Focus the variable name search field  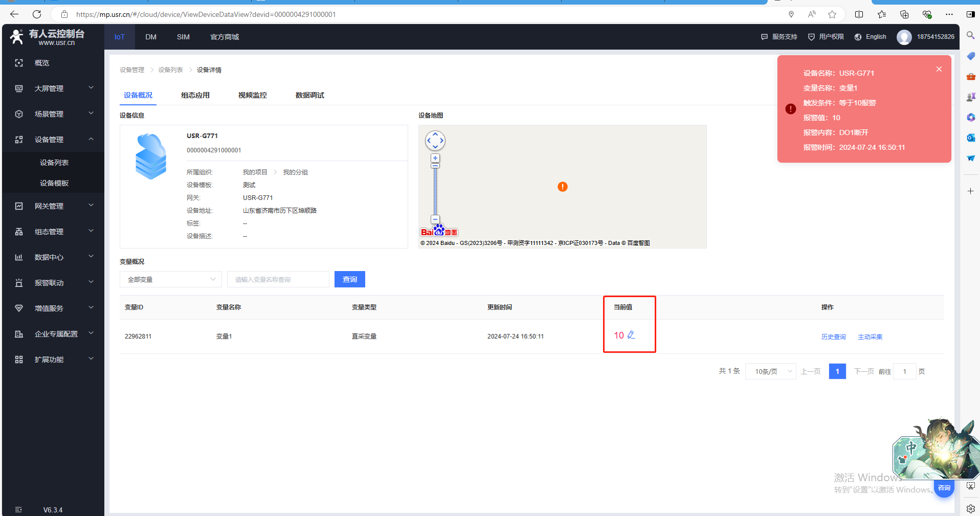coord(278,279)
